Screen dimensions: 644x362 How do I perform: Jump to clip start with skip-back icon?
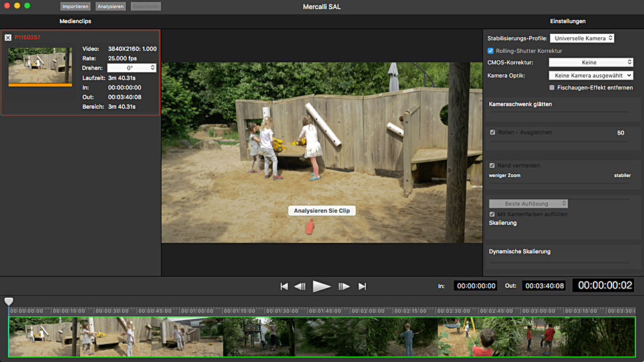(x=284, y=286)
